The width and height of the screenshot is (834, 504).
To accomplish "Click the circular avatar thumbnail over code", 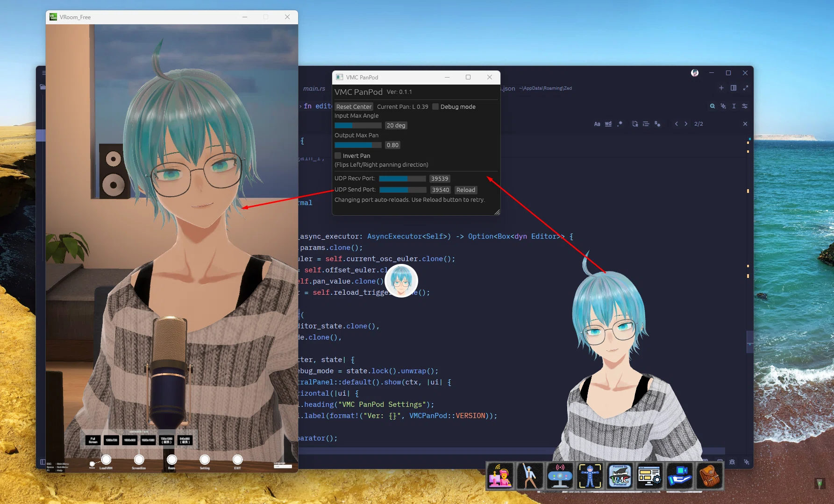I will coord(401,281).
